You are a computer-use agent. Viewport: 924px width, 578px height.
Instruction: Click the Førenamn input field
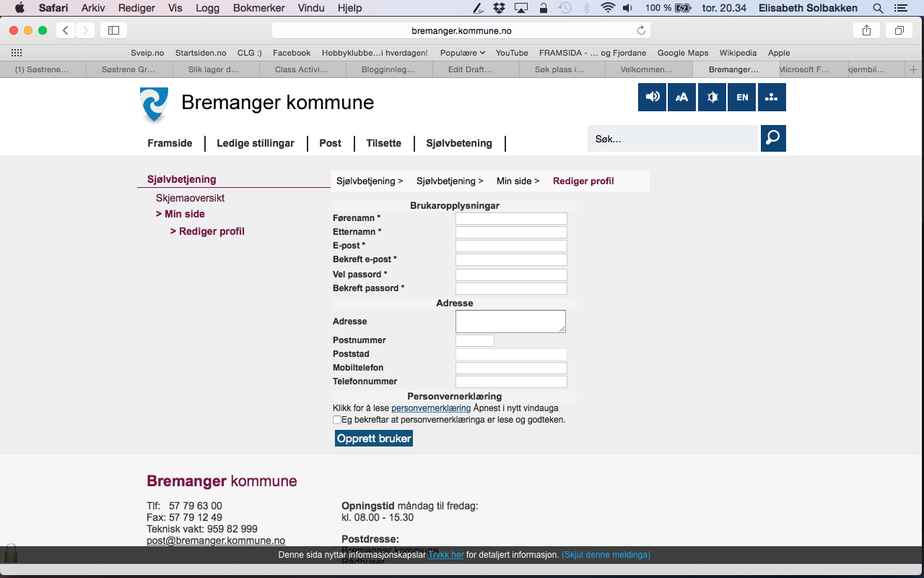tap(511, 219)
